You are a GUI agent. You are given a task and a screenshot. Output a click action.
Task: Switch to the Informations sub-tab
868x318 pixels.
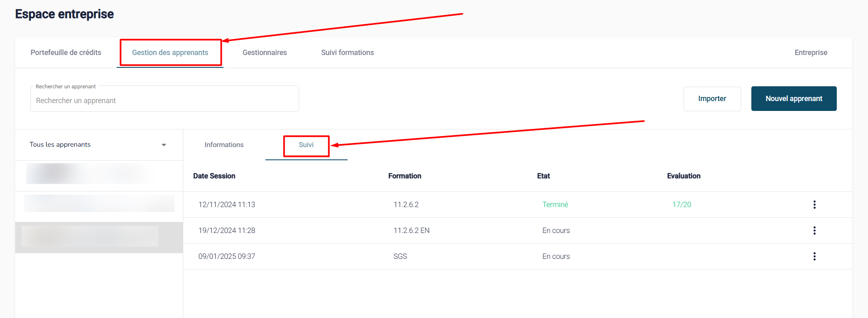pos(224,145)
